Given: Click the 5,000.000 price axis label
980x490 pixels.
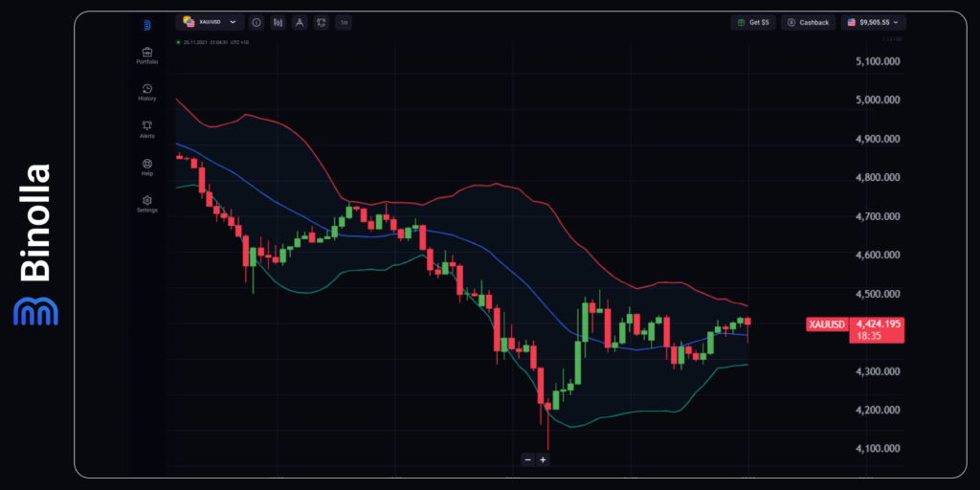Looking at the screenshot, I should click(x=879, y=100).
